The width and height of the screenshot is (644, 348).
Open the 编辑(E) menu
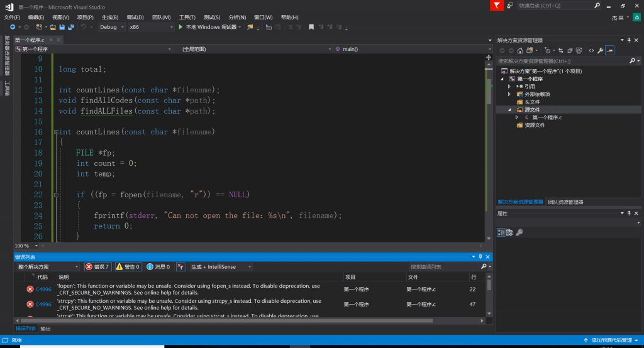click(36, 17)
